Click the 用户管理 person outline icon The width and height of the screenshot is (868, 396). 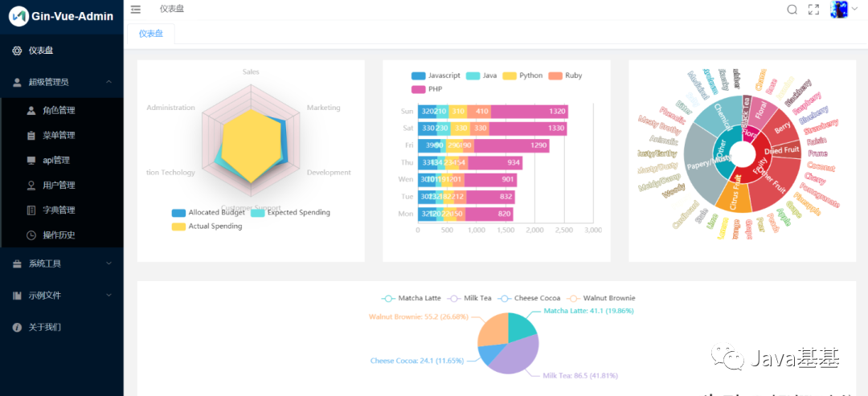click(x=31, y=185)
